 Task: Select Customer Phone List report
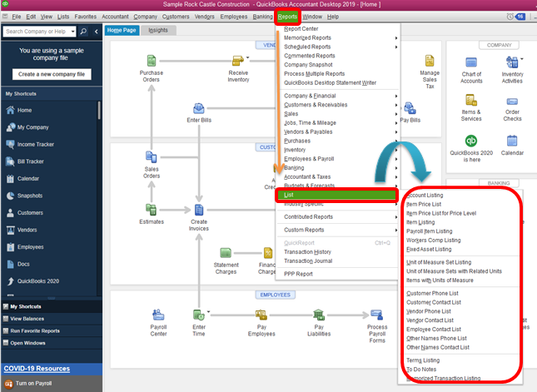(x=432, y=294)
